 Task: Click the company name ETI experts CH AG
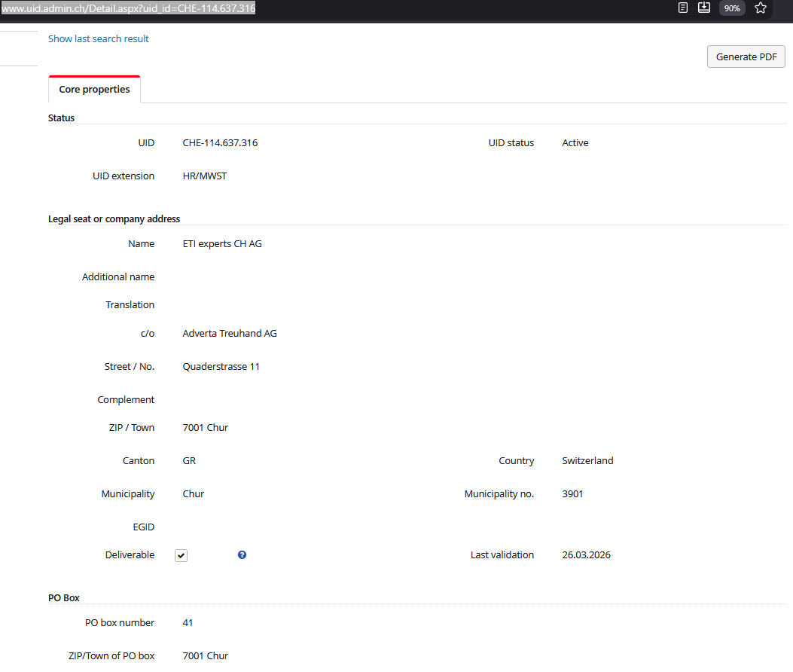pyautogui.click(x=222, y=243)
